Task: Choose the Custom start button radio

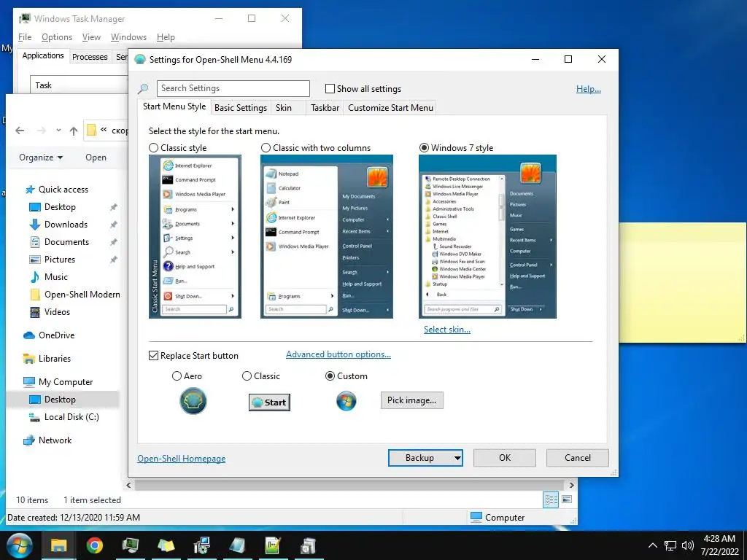Action: (330, 376)
